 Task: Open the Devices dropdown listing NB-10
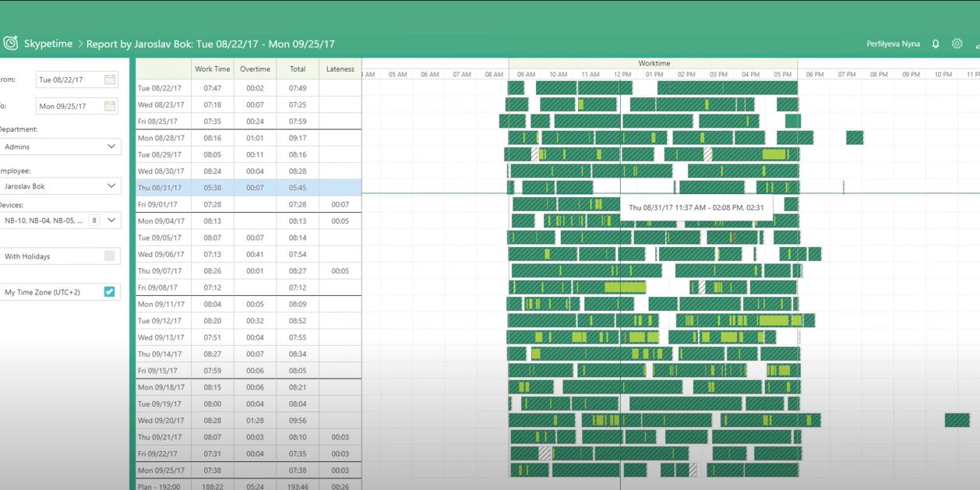point(113,220)
